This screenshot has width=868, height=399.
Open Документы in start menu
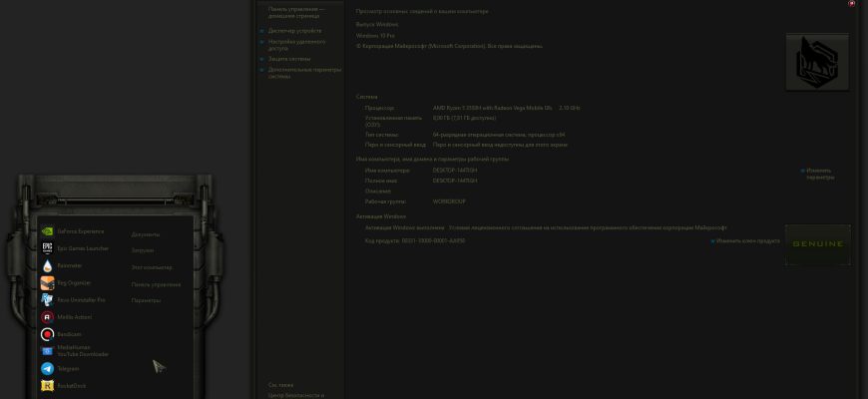(x=146, y=234)
